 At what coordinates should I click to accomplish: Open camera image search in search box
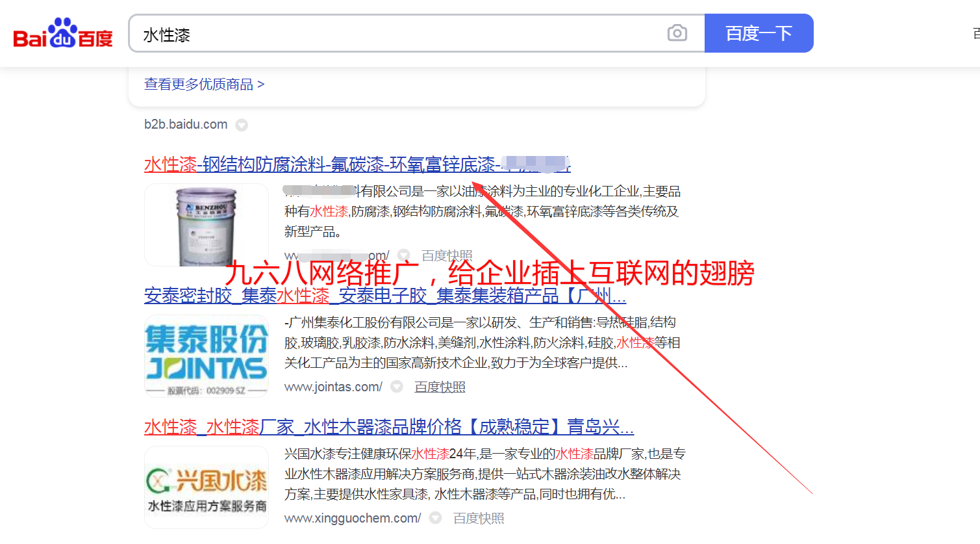click(677, 33)
